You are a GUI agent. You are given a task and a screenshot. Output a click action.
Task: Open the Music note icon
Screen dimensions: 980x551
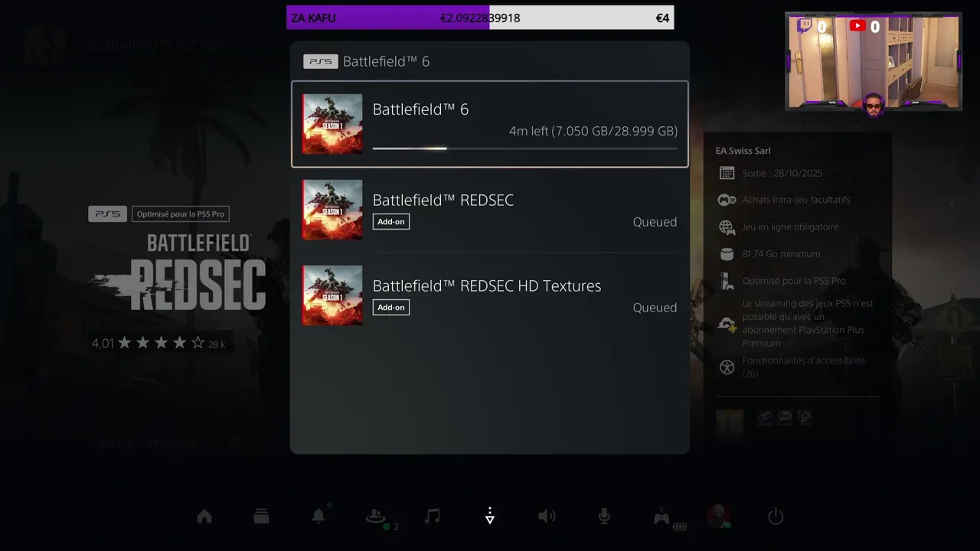click(x=433, y=517)
